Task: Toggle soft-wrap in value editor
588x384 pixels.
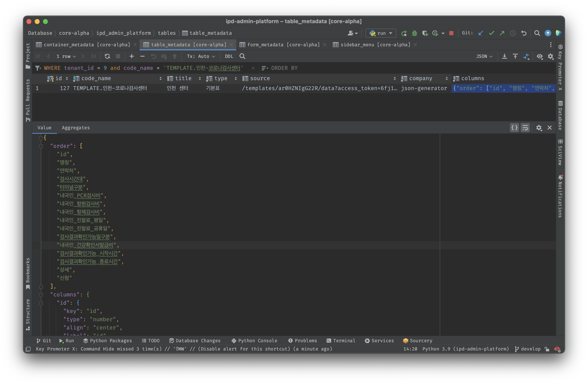Action: coord(525,128)
